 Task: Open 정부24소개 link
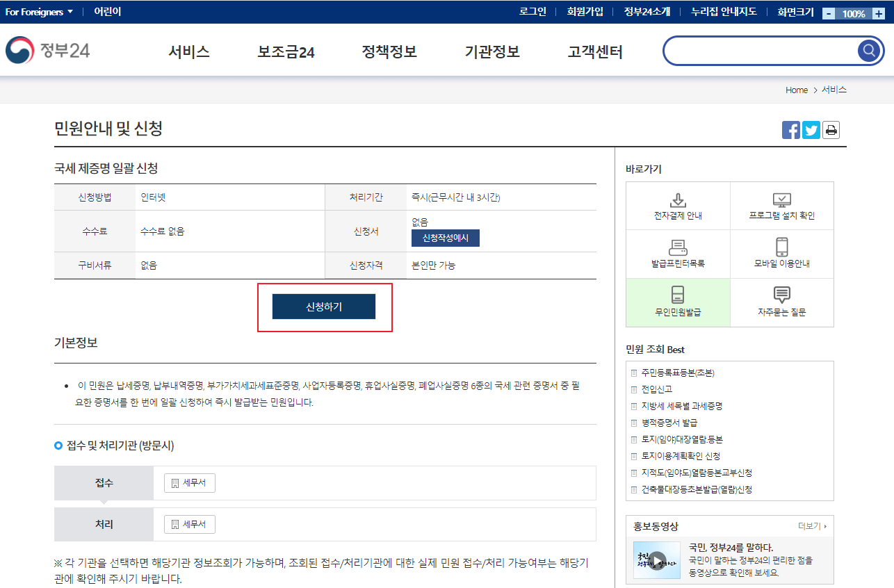pos(647,12)
